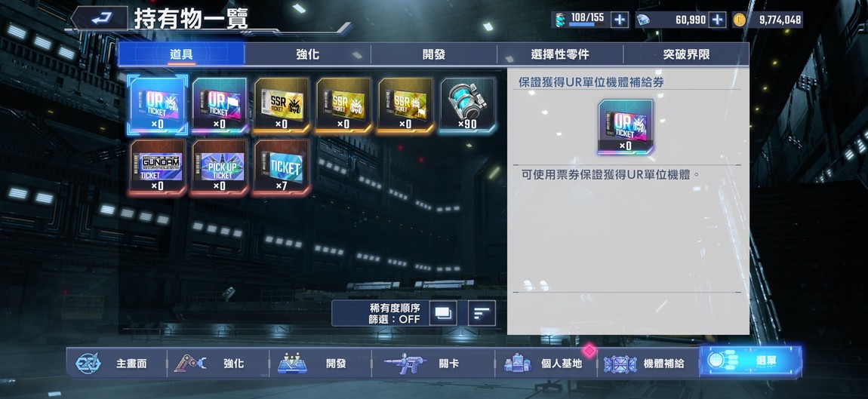Image resolution: width=868 pixels, height=399 pixels.
Task: Open the 選單 menu button
Action: click(751, 361)
